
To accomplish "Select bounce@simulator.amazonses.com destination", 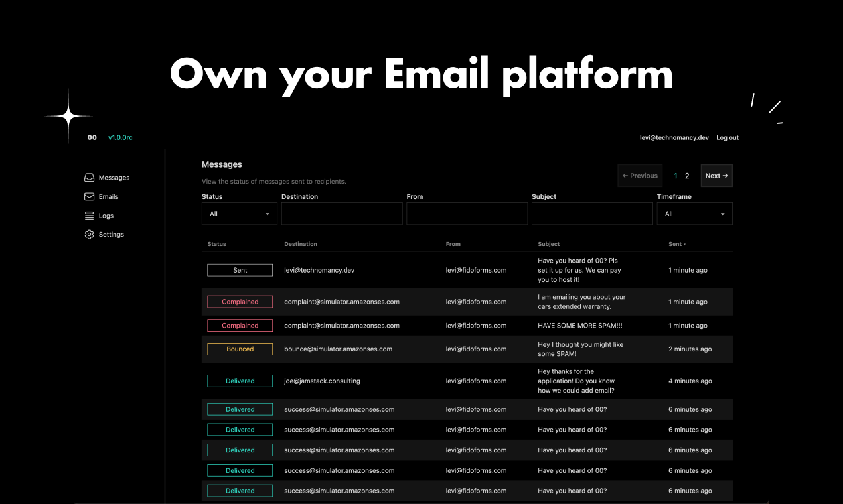I will [x=339, y=349].
